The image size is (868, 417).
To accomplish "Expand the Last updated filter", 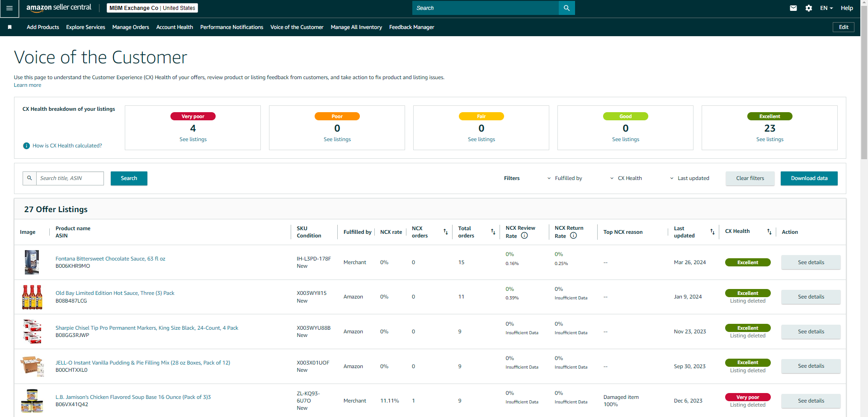I will (x=689, y=178).
